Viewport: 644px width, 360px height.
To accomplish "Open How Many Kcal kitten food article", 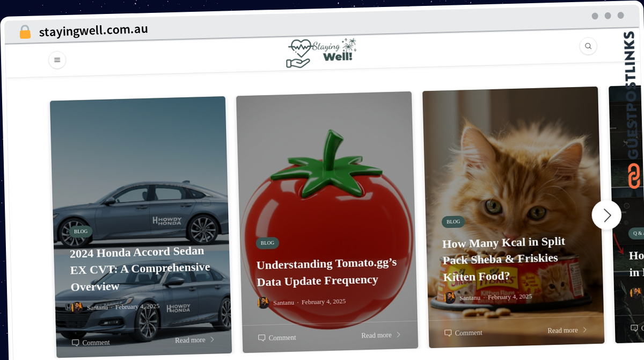I will [x=504, y=260].
